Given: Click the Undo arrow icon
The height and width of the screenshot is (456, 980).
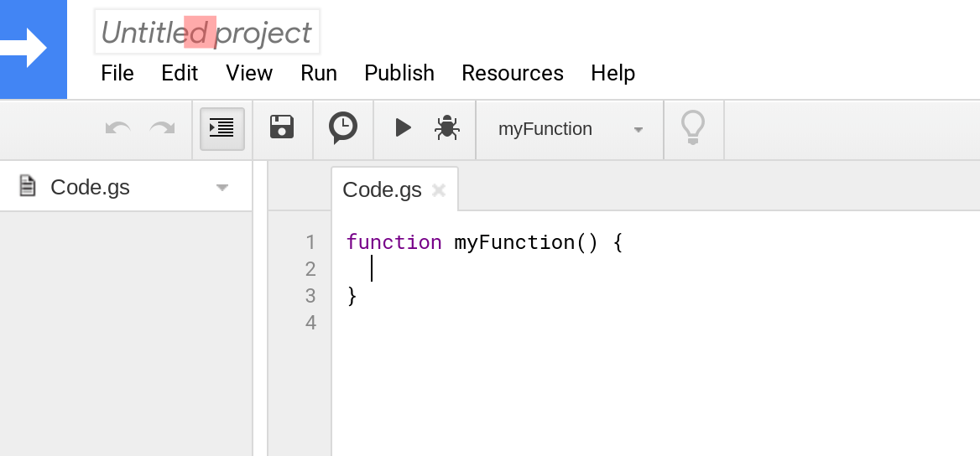Looking at the screenshot, I should 118,129.
